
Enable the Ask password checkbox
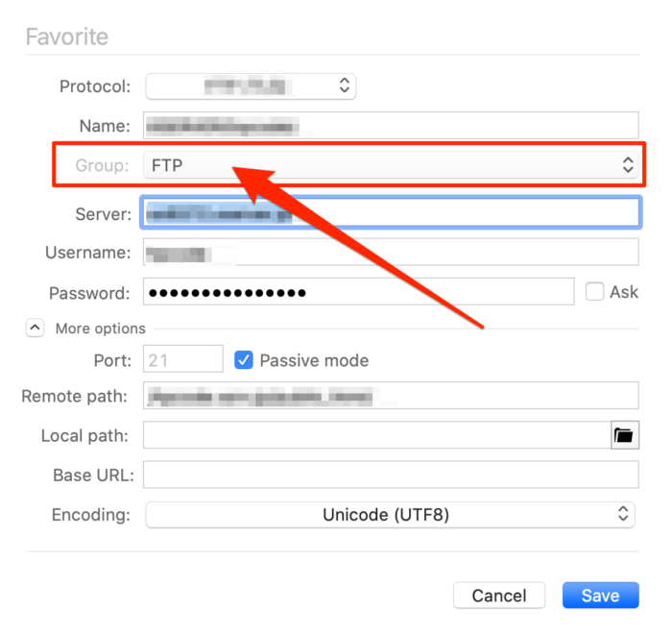pos(594,291)
